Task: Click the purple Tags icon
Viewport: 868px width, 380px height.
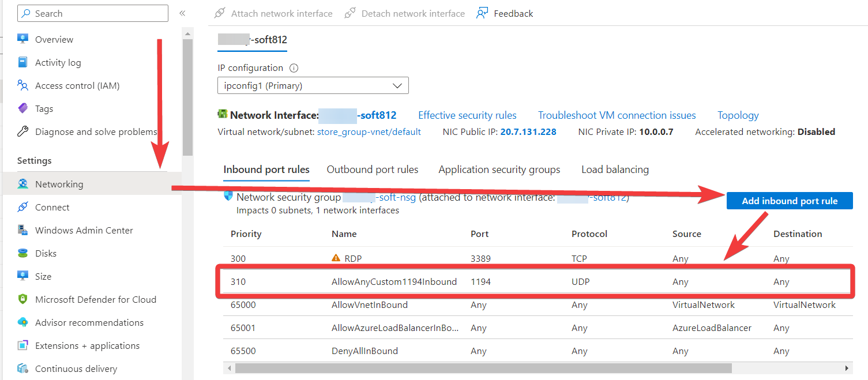Action: coord(22,108)
